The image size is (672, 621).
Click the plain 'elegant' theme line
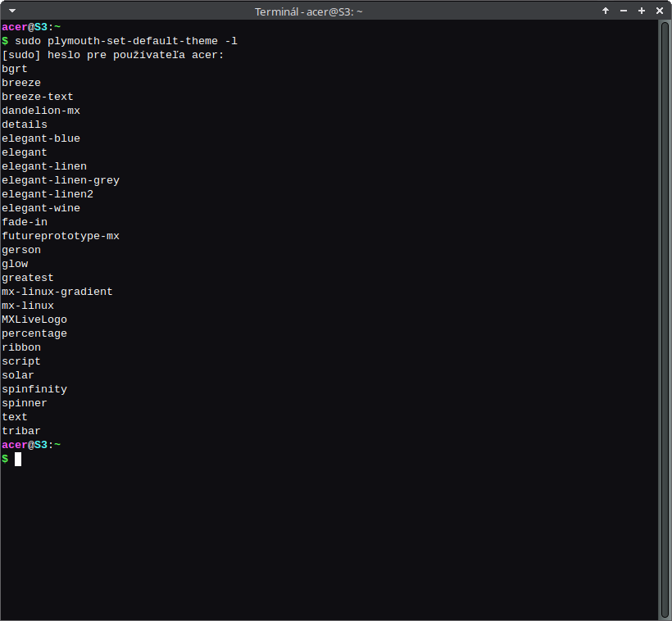25,152
